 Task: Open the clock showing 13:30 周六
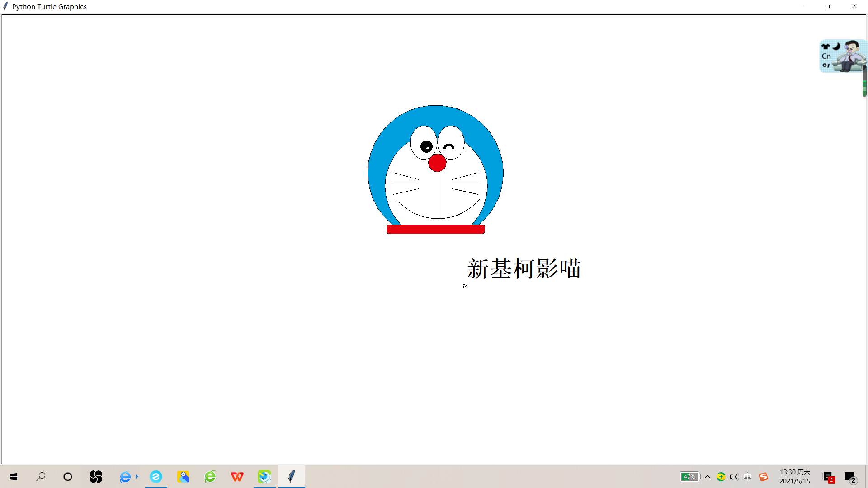(795, 477)
